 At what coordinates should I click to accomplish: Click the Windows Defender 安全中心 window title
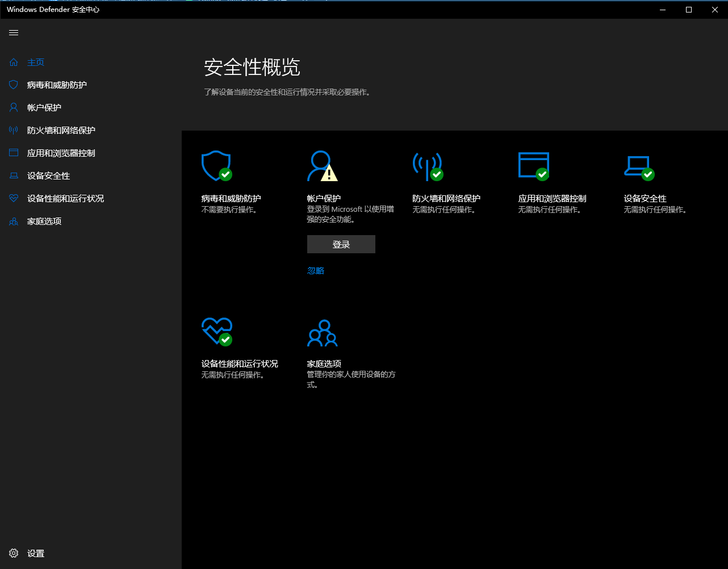(53, 10)
